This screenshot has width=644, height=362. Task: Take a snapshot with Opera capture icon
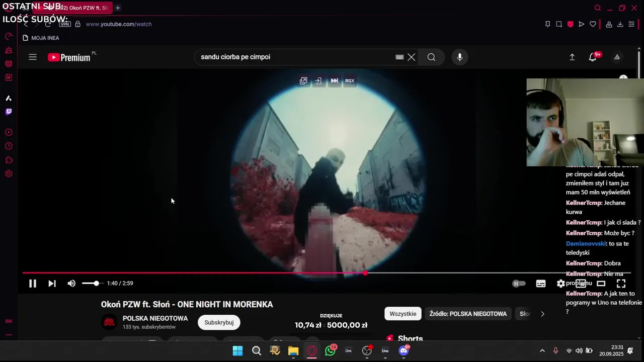(x=559, y=24)
